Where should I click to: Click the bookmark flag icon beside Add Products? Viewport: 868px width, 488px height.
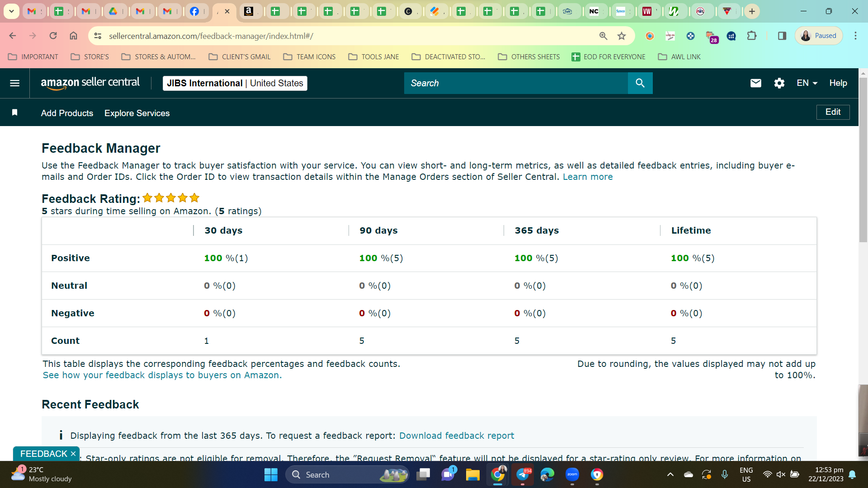14,113
